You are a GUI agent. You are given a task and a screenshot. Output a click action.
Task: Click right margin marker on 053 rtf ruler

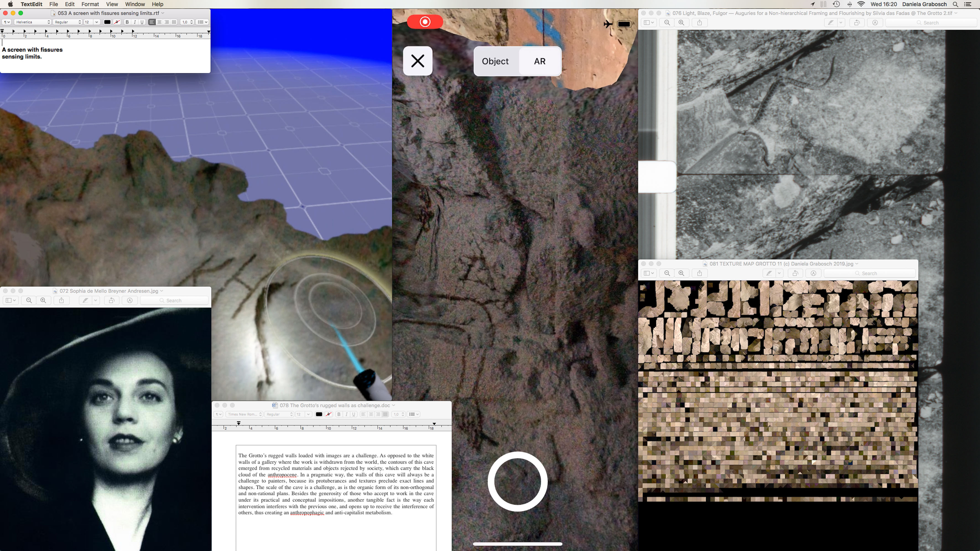pos(209,32)
